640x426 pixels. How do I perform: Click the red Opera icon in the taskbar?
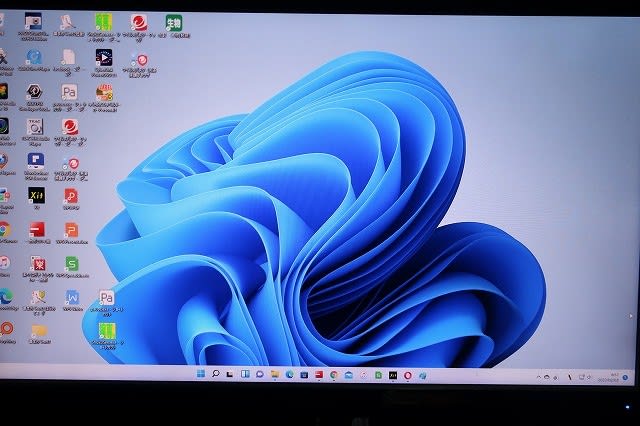click(407, 374)
